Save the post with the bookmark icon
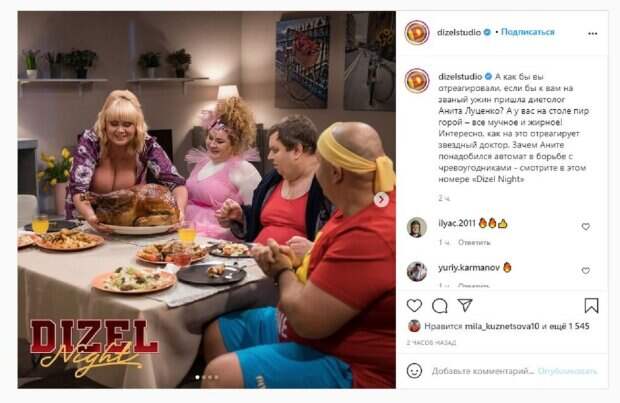The height and width of the screenshot is (403, 620). coord(591,305)
